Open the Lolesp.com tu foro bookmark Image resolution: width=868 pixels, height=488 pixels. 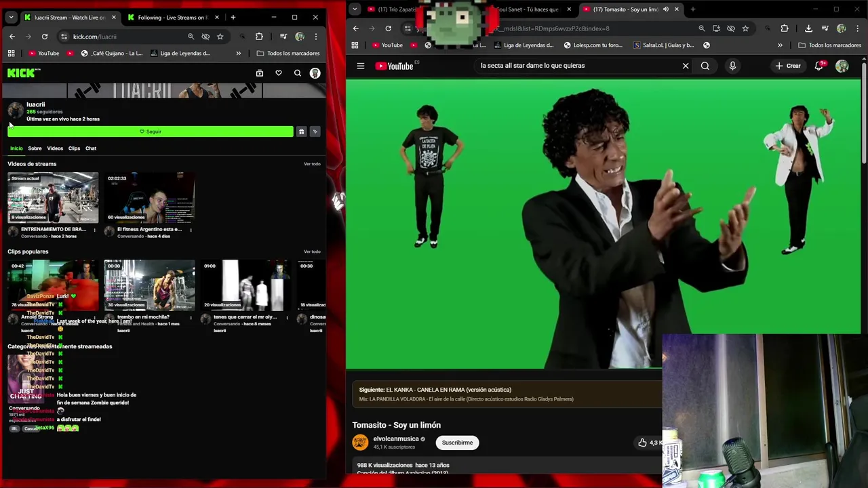593,45
